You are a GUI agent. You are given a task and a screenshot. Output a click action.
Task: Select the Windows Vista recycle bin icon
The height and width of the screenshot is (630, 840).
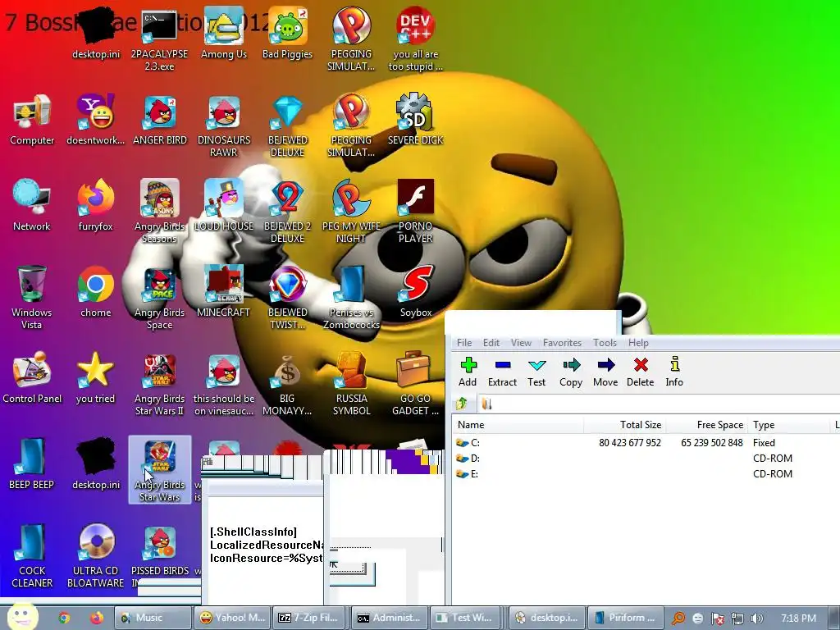point(32,297)
